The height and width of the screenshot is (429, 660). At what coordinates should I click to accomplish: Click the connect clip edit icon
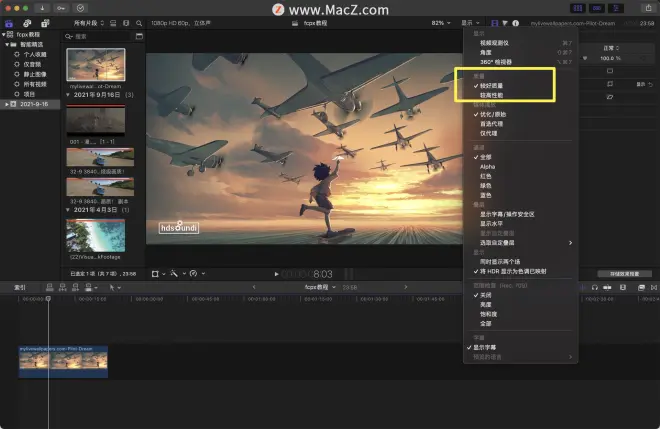(x=50, y=288)
